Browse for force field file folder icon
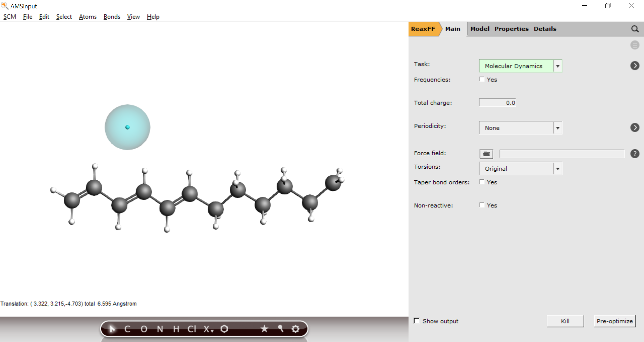 (486, 154)
